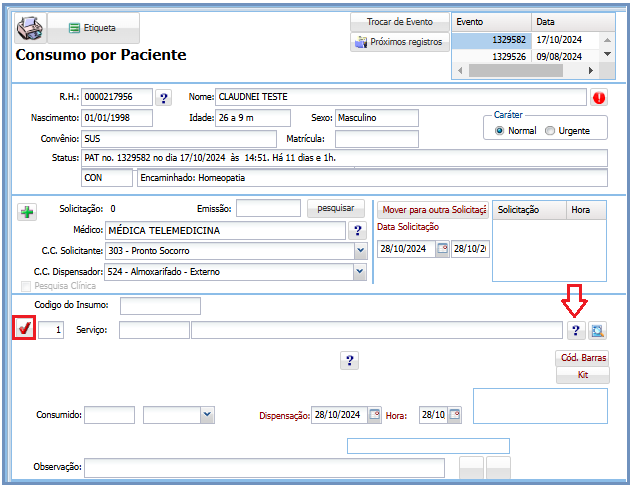
Task: Select the Urgente caráter radio button
Action: point(550,131)
